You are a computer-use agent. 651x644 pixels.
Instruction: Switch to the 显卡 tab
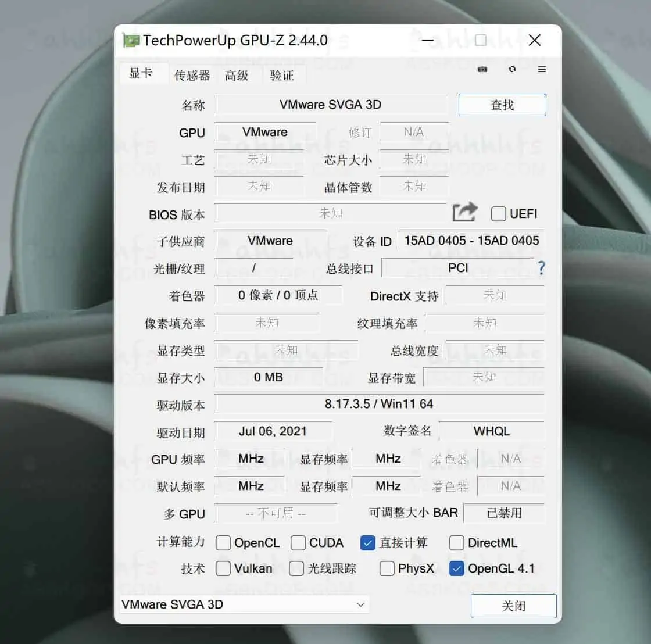(143, 74)
